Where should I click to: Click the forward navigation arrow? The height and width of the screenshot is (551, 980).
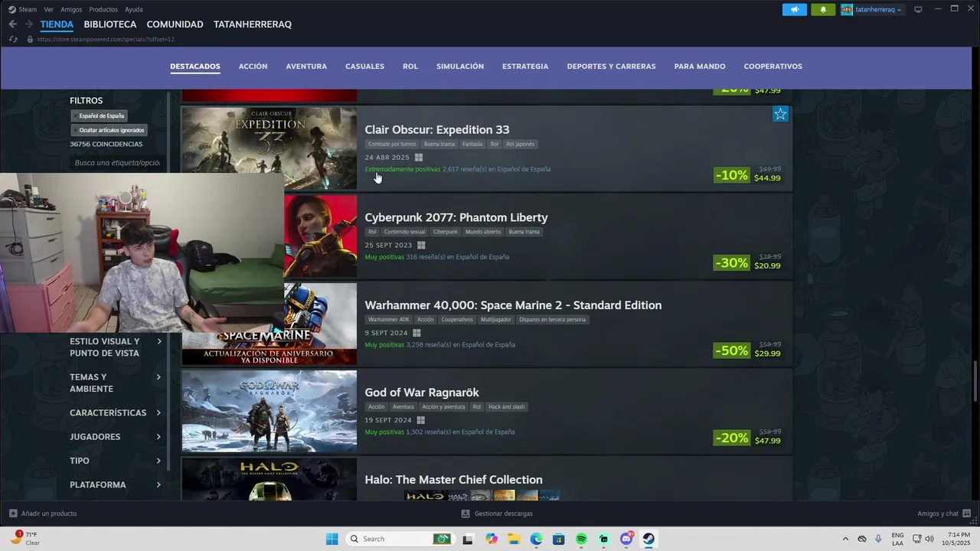[28, 24]
